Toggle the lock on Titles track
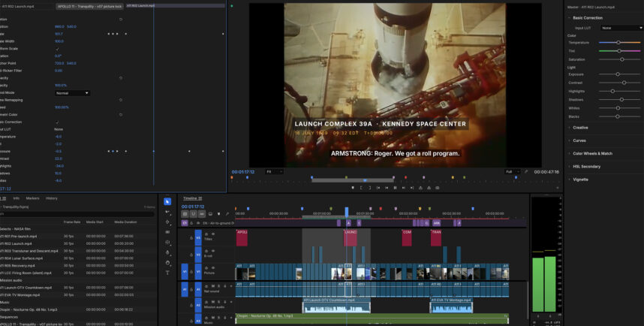644x326 pixels. pos(191,237)
